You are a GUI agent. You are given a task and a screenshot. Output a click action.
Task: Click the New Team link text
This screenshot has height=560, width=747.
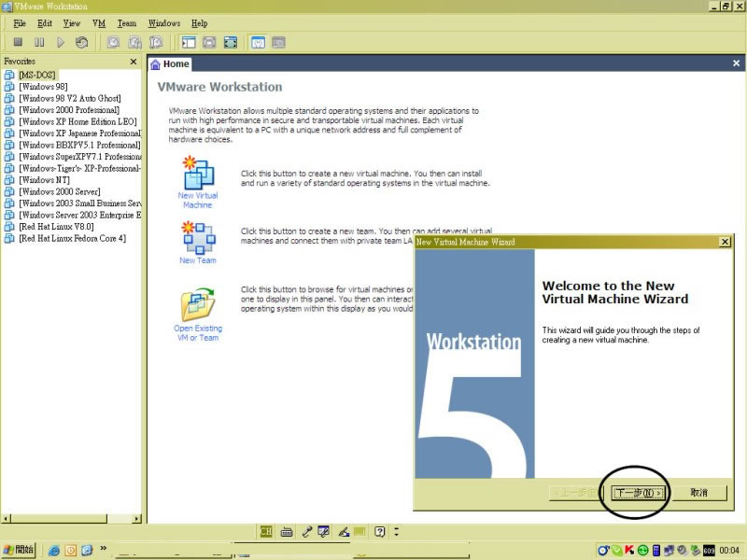[198, 260]
